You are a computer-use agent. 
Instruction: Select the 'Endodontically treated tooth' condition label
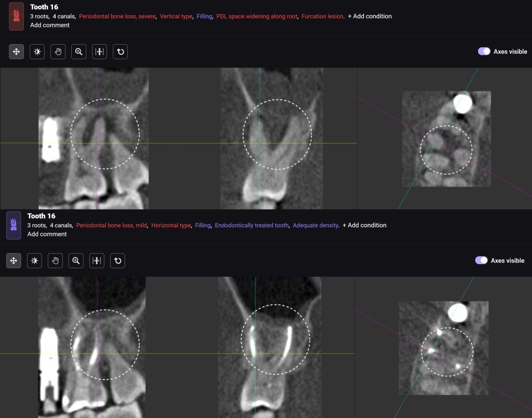click(251, 225)
